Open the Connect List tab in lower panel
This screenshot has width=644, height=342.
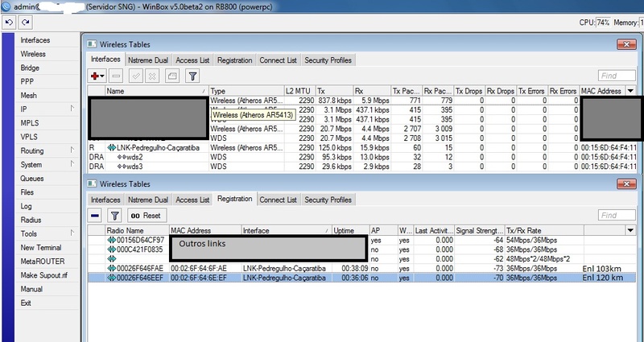pos(278,200)
